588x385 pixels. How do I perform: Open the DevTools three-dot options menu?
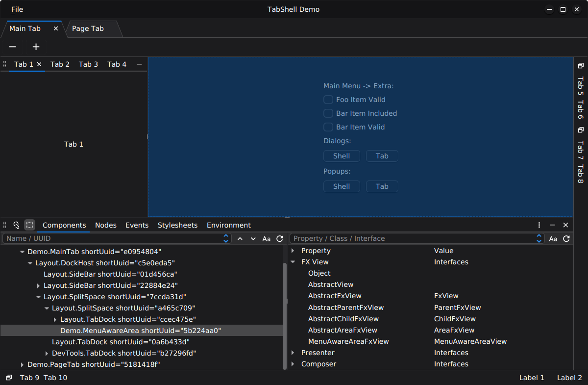point(539,225)
